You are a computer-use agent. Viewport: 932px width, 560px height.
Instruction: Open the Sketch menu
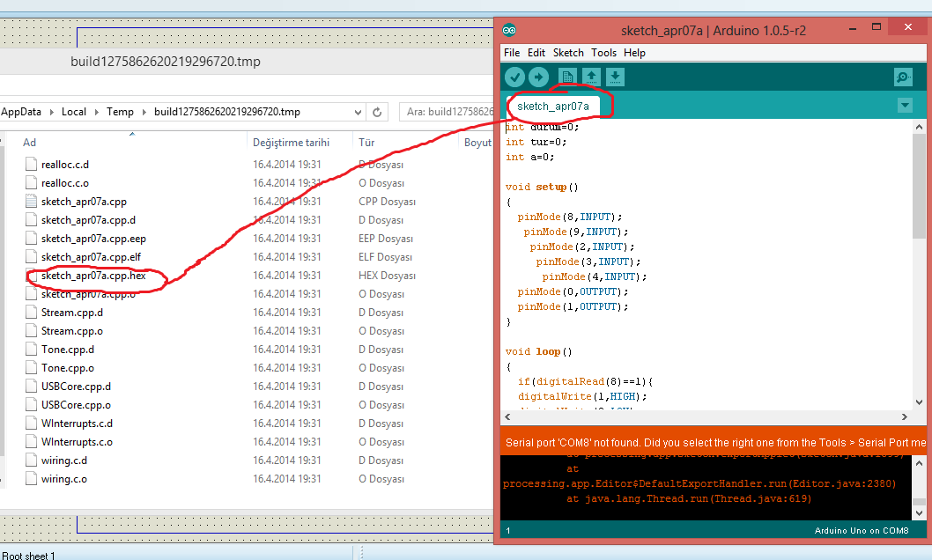coord(568,53)
